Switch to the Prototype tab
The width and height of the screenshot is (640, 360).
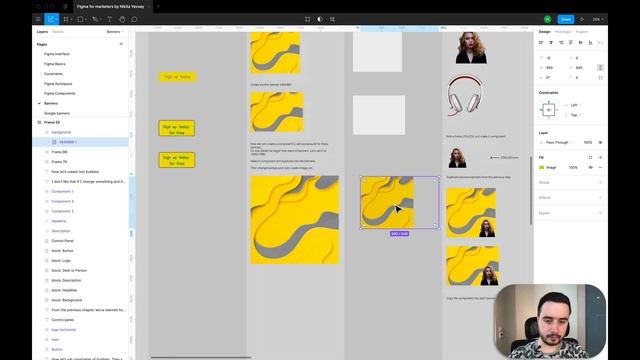(563, 32)
